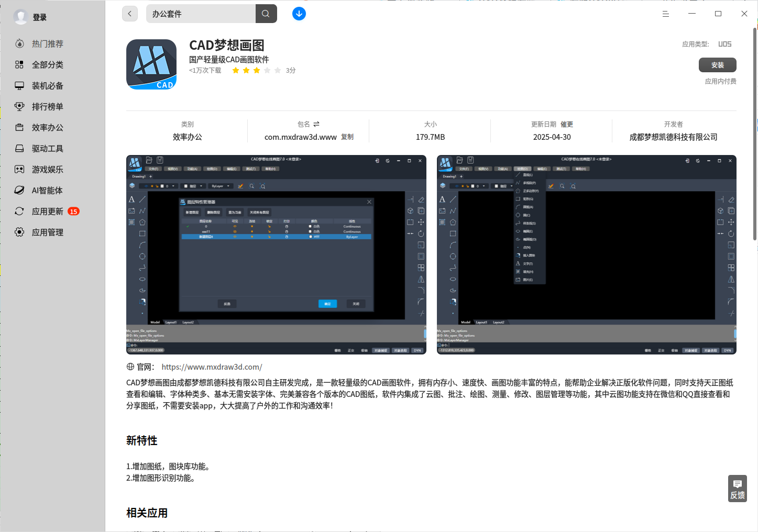
Task: Click the 应用内付费 label
Action: 721,81
